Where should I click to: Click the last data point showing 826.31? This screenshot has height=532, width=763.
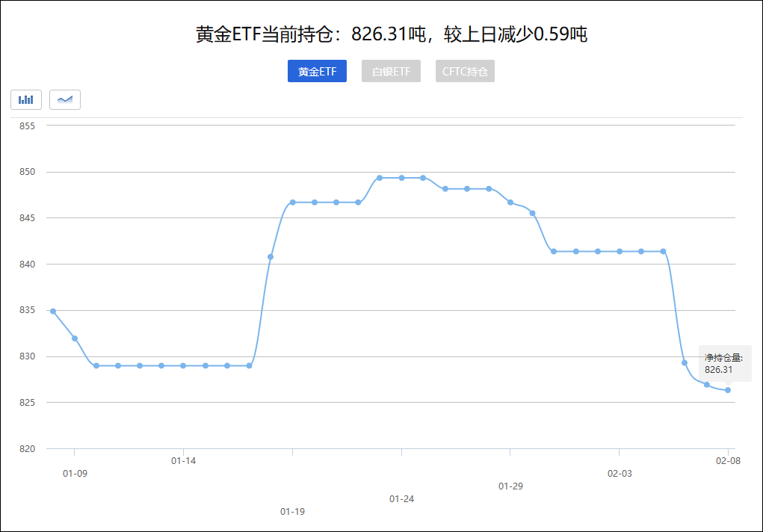[729, 390]
